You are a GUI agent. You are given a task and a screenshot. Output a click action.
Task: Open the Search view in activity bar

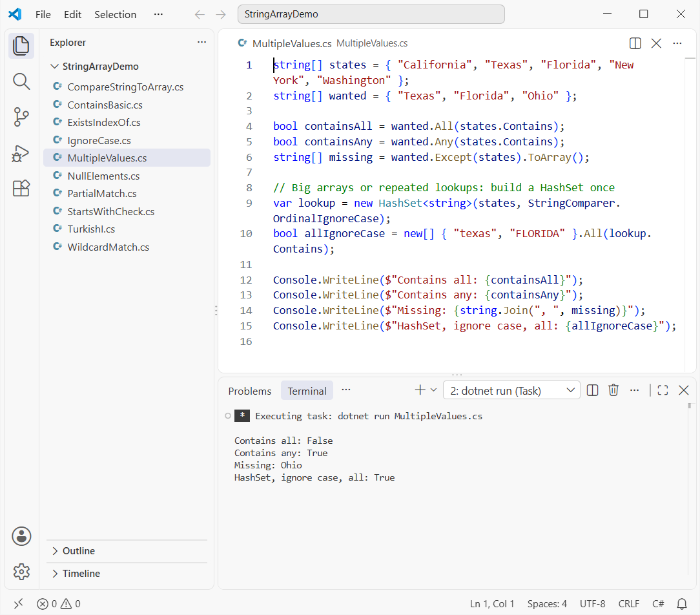(x=21, y=82)
